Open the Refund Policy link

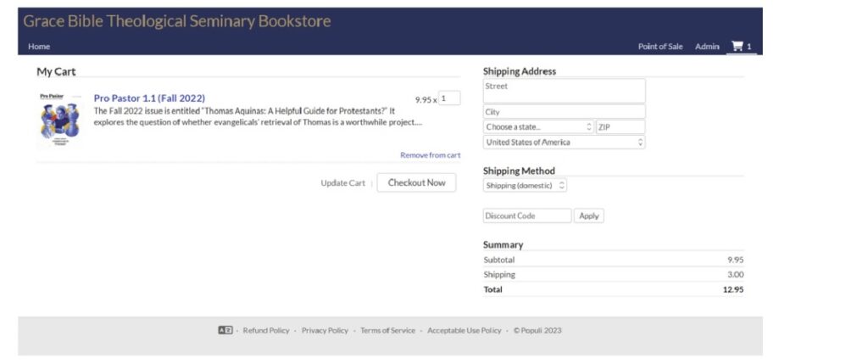[x=265, y=330]
